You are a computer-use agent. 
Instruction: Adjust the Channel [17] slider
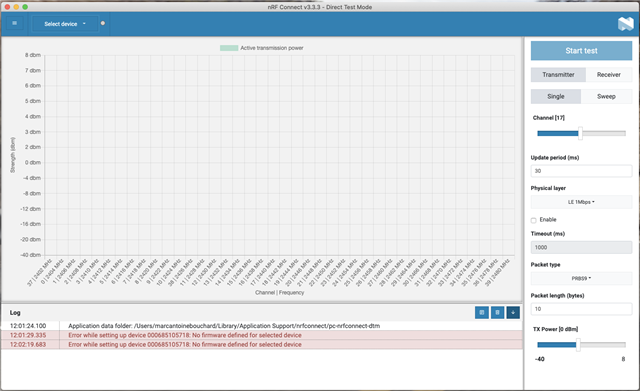[x=581, y=133]
